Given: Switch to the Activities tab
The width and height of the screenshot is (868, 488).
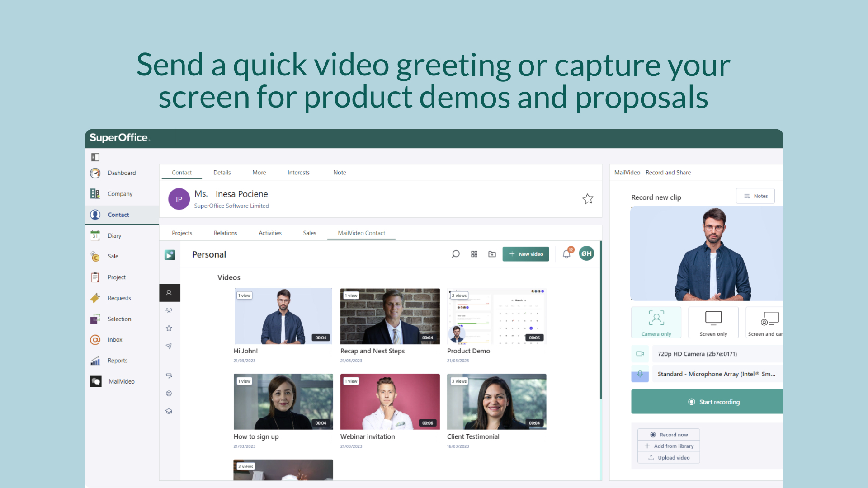Looking at the screenshot, I should tap(270, 233).
